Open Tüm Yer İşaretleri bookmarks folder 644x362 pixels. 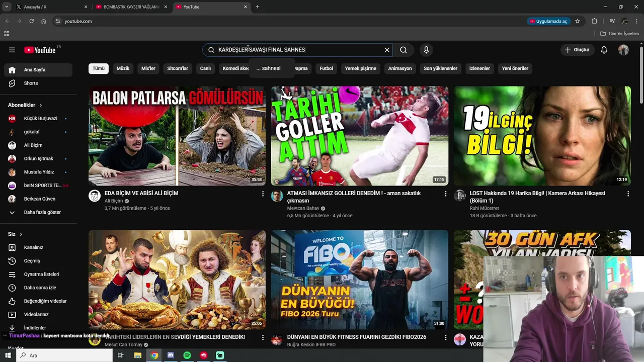click(x=620, y=34)
